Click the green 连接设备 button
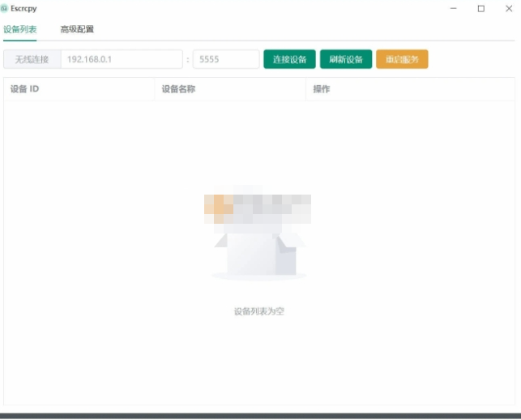The width and height of the screenshot is (521, 420). click(289, 59)
